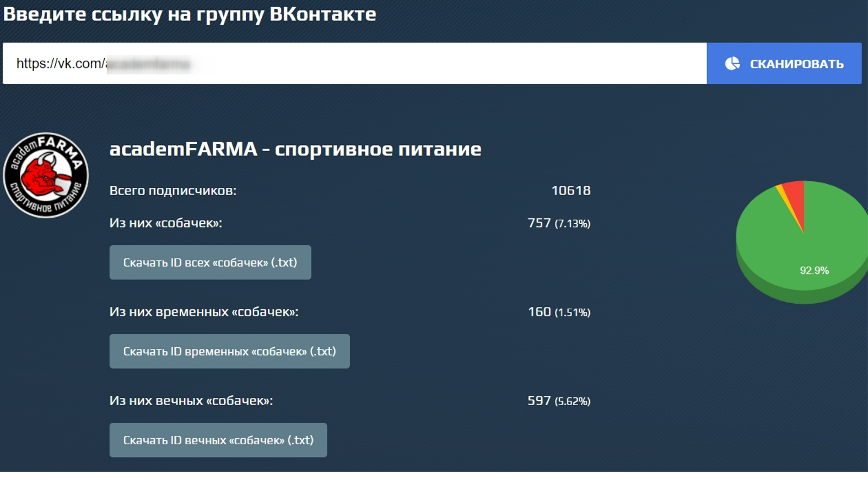Download IDs of вечных «собачек» (.txt)
The image size is (868, 485).
click(218, 440)
